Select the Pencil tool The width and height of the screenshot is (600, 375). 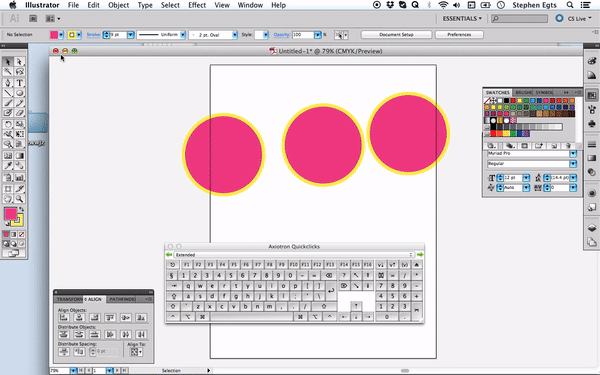20,103
